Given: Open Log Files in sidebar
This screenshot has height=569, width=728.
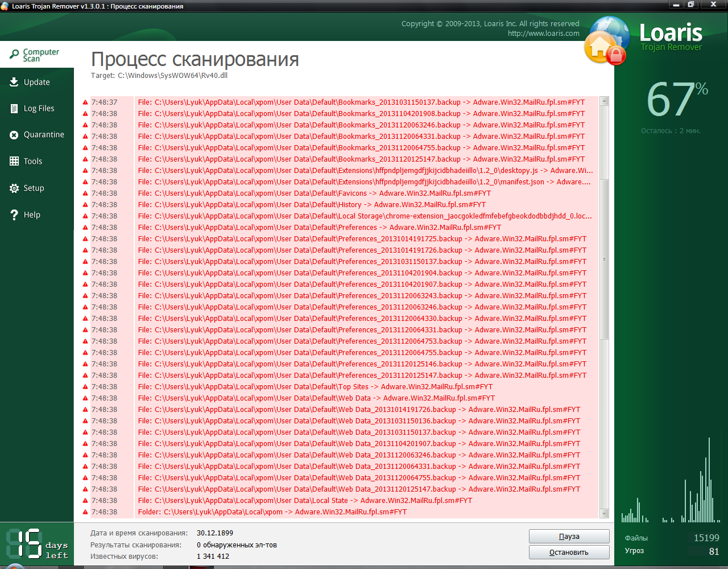Looking at the screenshot, I should [x=37, y=108].
